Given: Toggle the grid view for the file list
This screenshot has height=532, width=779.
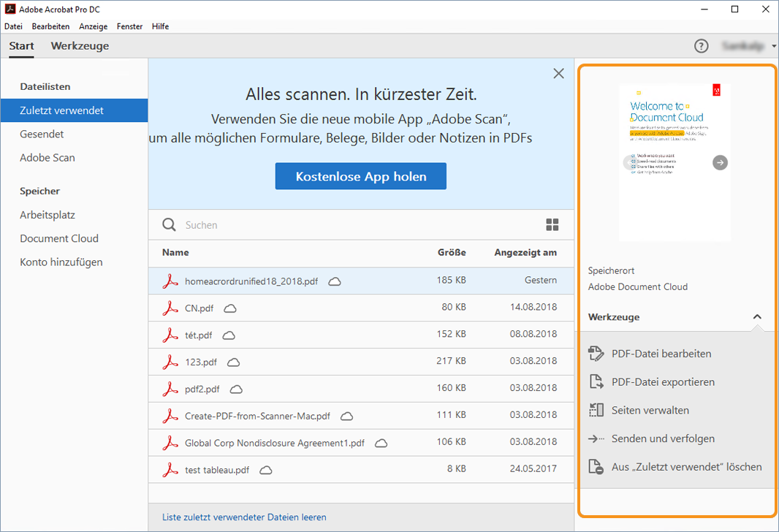Looking at the screenshot, I should pyautogui.click(x=552, y=224).
